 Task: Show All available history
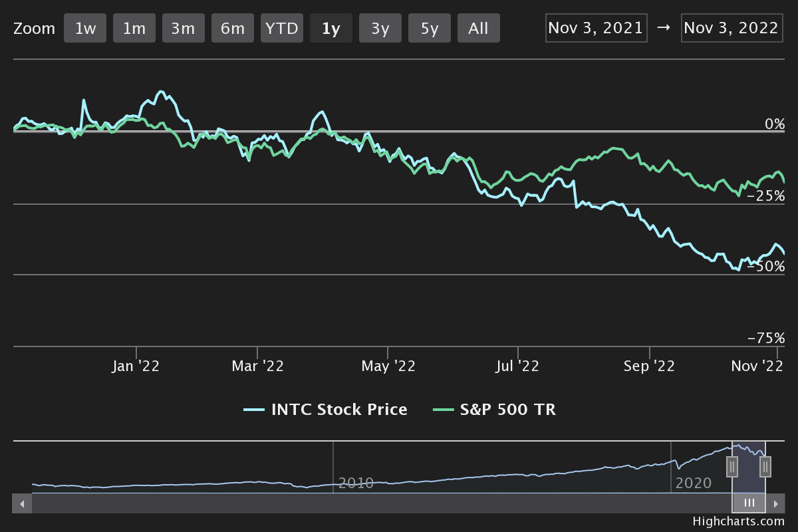478,29
